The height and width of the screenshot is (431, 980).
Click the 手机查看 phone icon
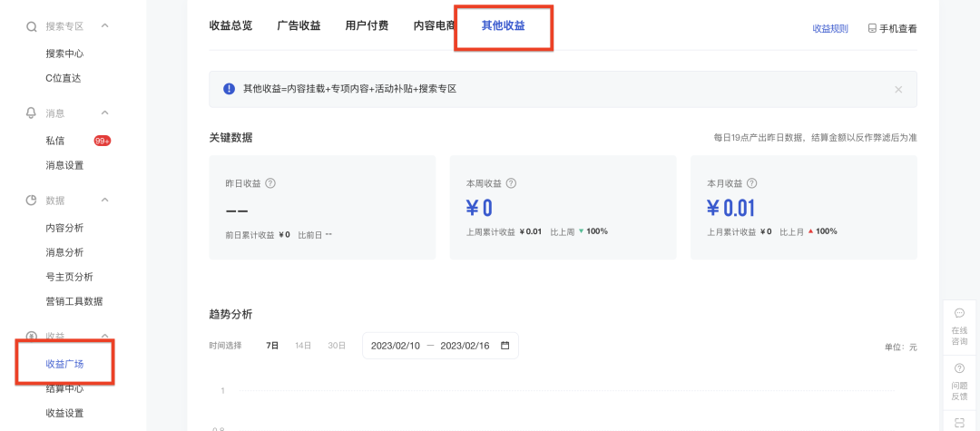pyautogui.click(x=872, y=28)
